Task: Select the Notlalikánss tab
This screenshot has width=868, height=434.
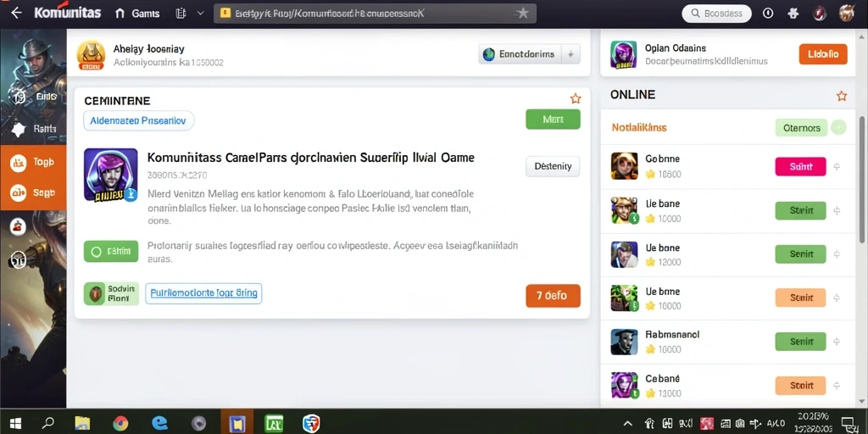Action: click(x=639, y=127)
